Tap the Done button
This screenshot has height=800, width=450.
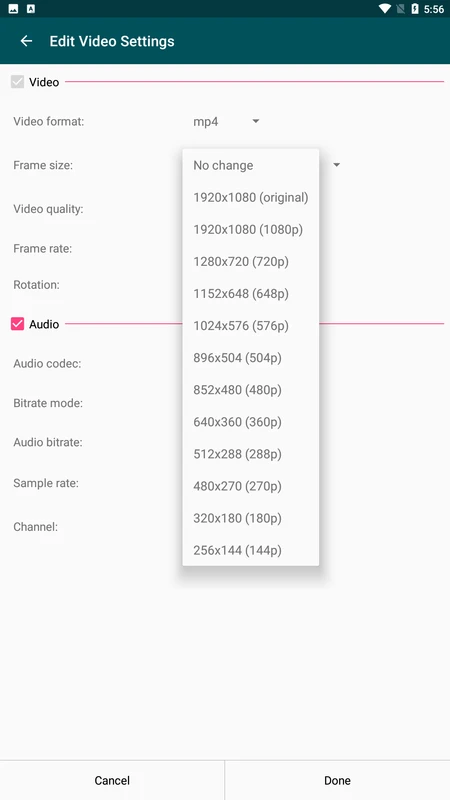coord(337,780)
